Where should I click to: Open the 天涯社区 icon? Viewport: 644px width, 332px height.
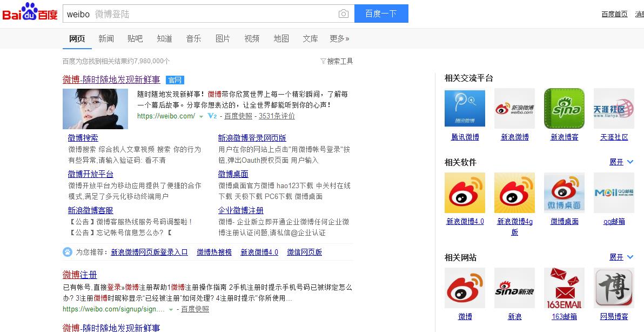click(x=614, y=109)
